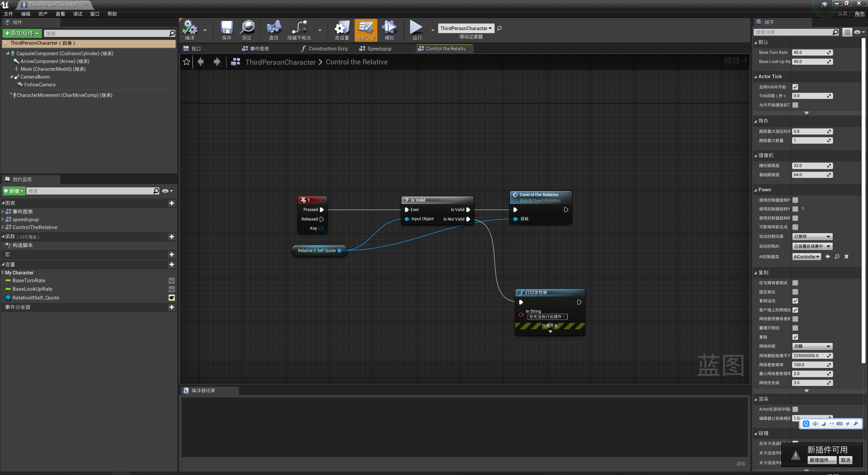Open Class Defaults
Screen dimensions: 868x475
pyautogui.click(x=366, y=30)
